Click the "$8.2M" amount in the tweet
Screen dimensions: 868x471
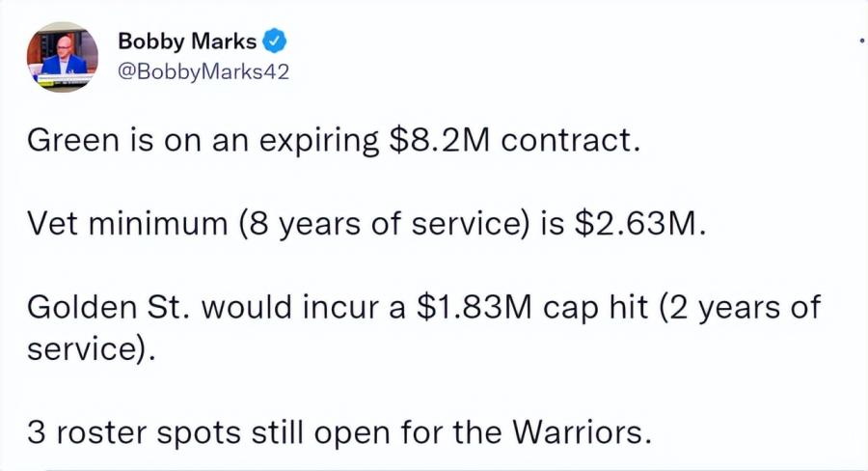440,140
